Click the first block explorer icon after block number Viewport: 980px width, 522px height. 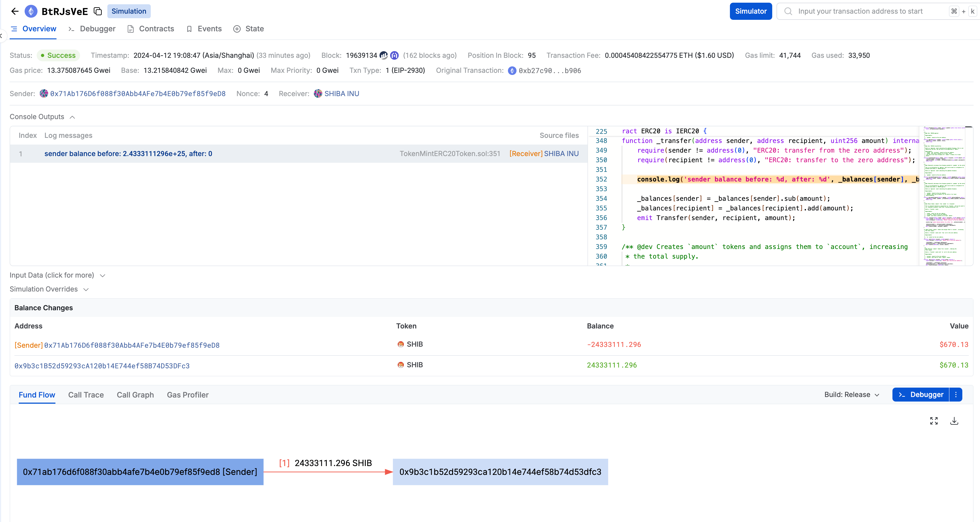coord(383,56)
